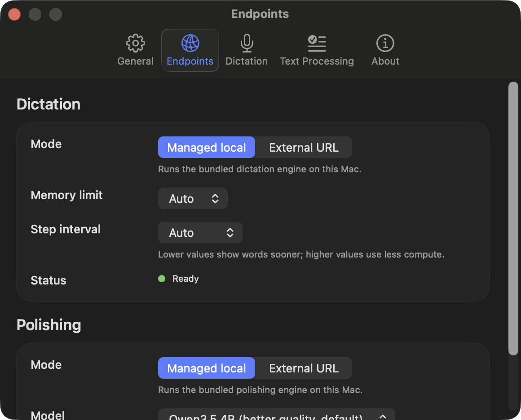Open the Text Processing checklist icon
521x420 pixels.
point(317,43)
